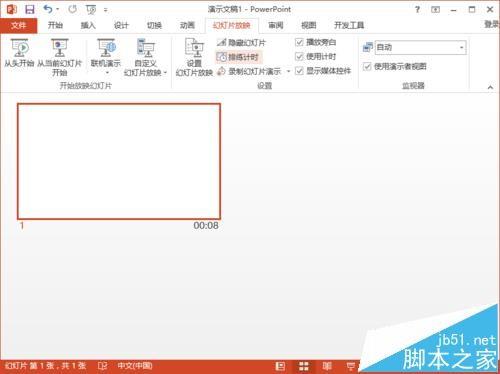Select slide 1 thumbnail
Image resolution: width=500 pixels, height=374 pixels.
tap(119, 161)
